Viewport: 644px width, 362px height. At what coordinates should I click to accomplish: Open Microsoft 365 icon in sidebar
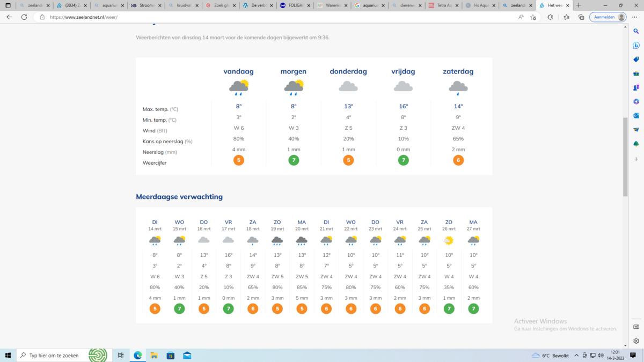(636, 101)
